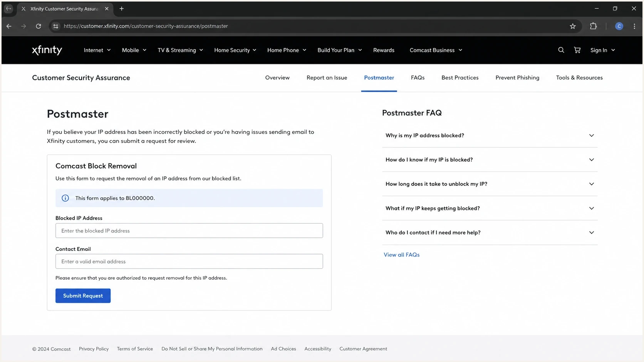This screenshot has width=644, height=362.
Task: Open the Prevent Phishing tab
Action: tap(517, 78)
